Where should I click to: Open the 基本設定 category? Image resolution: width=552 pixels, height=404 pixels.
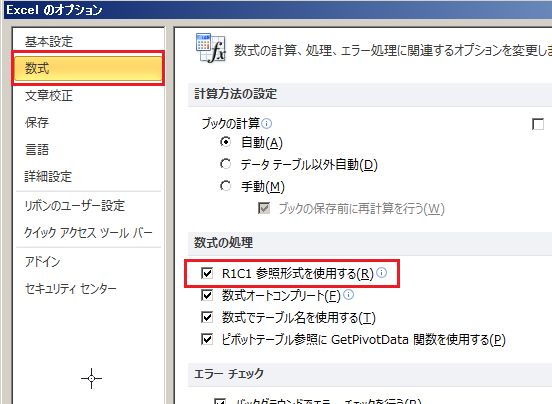49,42
